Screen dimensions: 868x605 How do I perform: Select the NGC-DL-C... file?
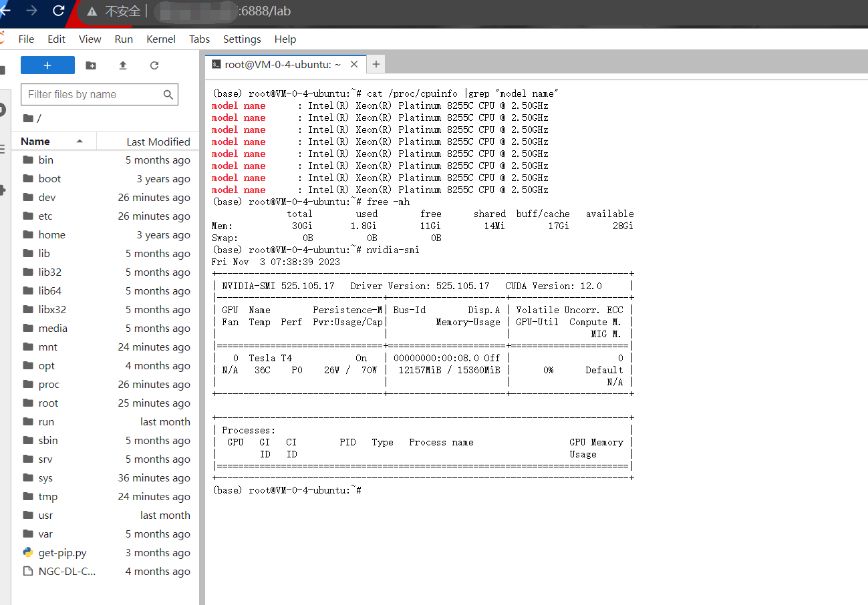click(x=67, y=571)
